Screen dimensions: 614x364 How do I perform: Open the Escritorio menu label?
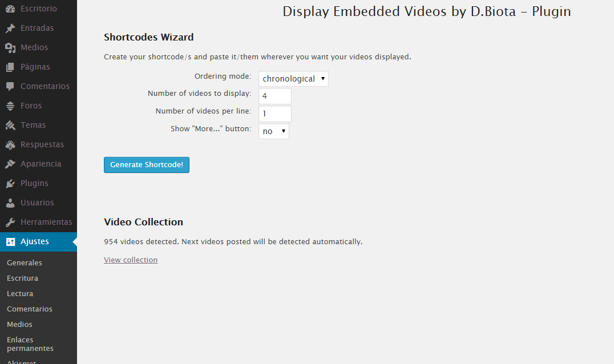39,9
